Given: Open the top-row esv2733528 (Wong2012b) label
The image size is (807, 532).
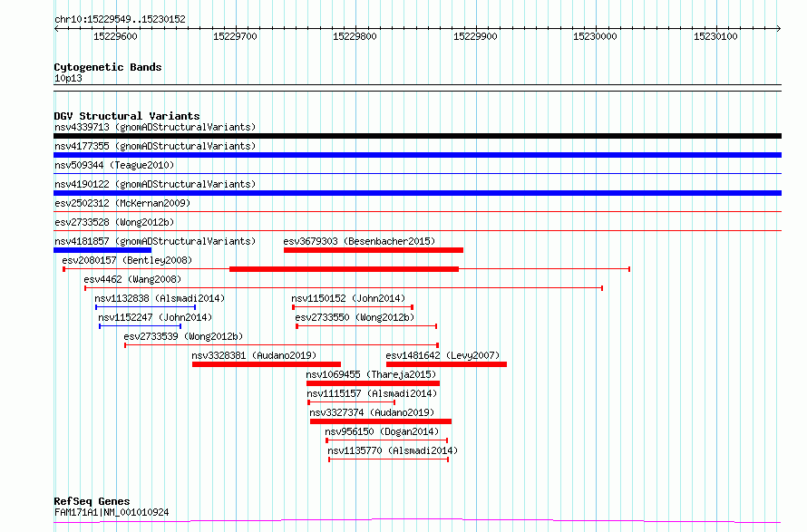Looking at the screenshot, I should [114, 222].
